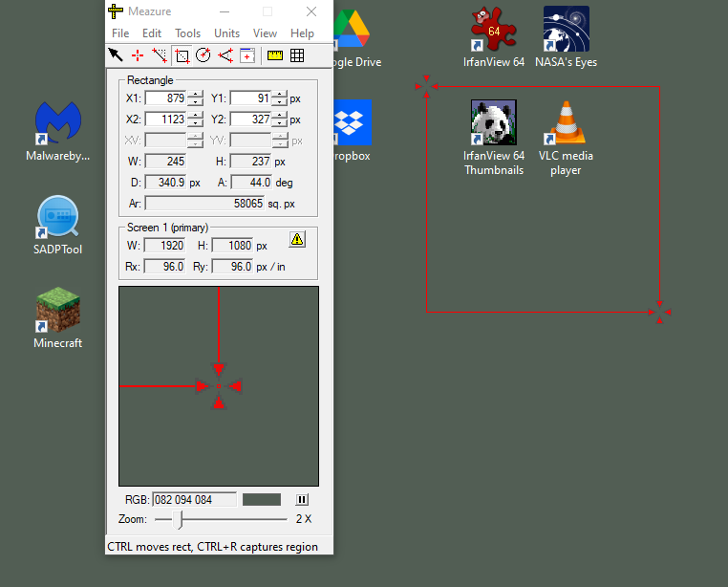The width and height of the screenshot is (728, 587).
Task: Select the Circle measurement tool
Action: pos(203,55)
